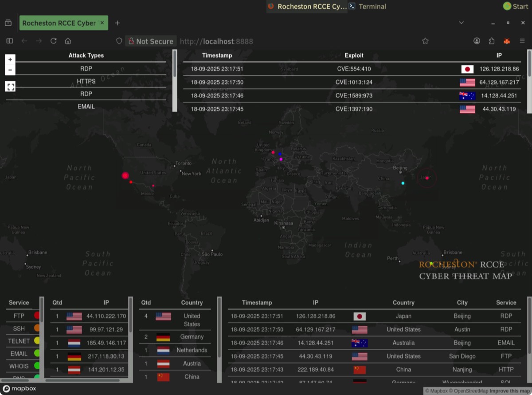Screen dimensions: 532x395
Task: Switch to the Rocheston RCCE Cyber tab
Action: tap(59, 23)
